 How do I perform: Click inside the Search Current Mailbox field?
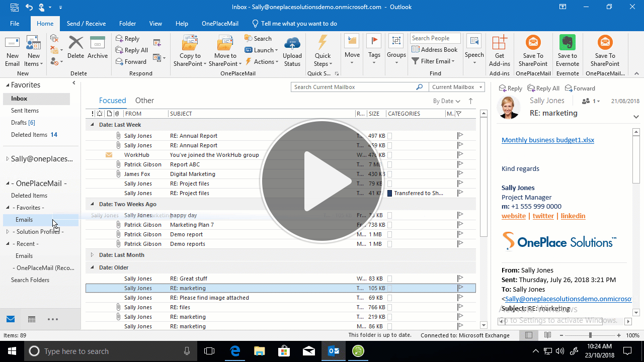tap(352, 86)
